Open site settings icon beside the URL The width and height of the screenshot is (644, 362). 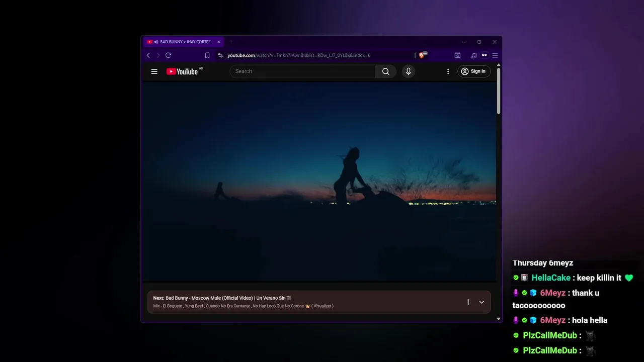[x=220, y=55]
